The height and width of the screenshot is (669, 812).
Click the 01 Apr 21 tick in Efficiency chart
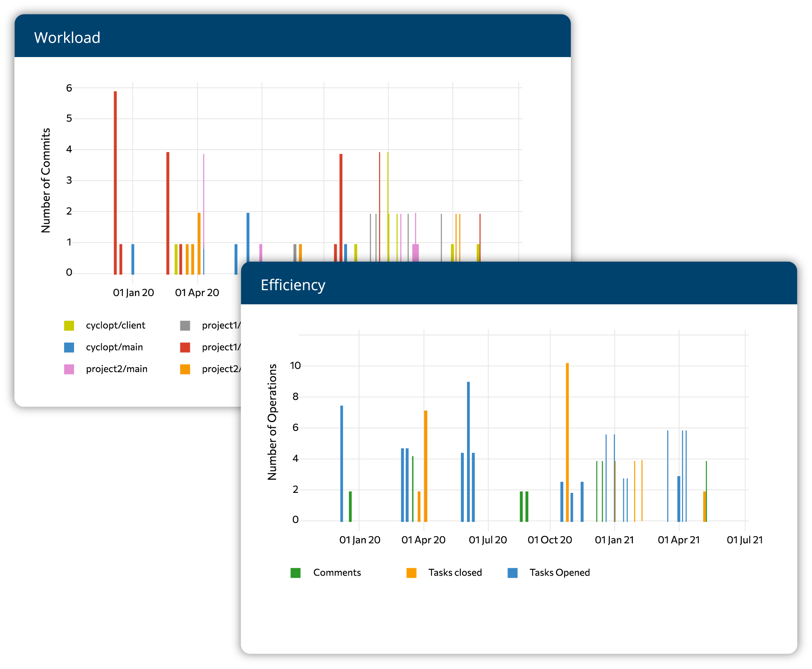(679, 540)
